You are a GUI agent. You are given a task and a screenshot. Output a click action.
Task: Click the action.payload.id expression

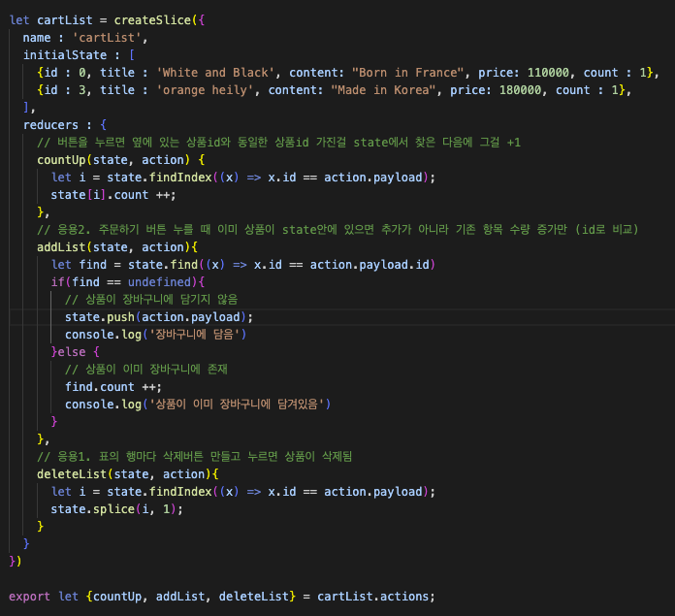pyautogui.click(x=370, y=265)
